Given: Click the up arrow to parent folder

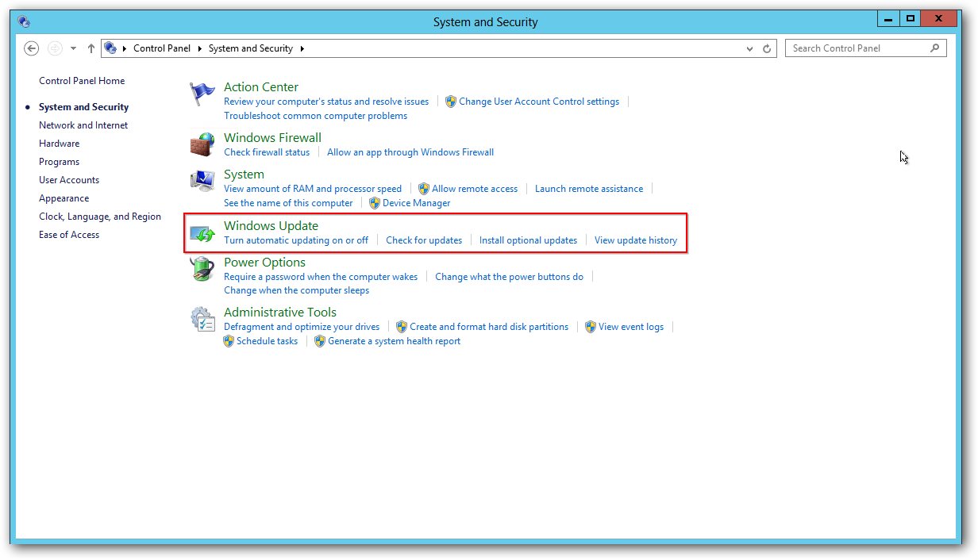Looking at the screenshot, I should [91, 48].
